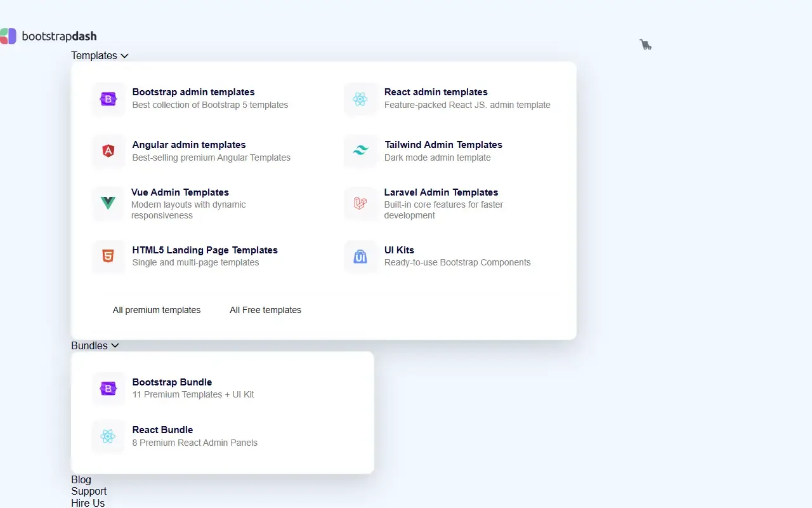Click 'Dark mode admin template' description
Viewport: 812px width, 508px height.
click(x=438, y=158)
